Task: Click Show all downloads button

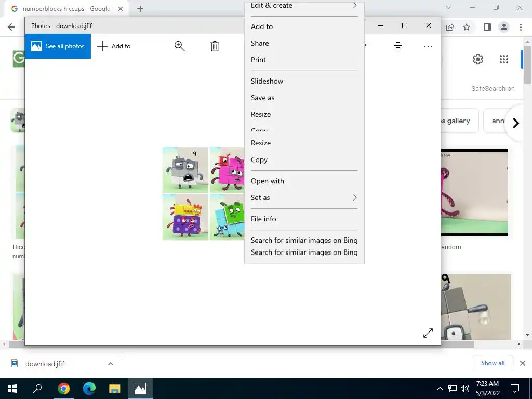Action: pyautogui.click(x=493, y=363)
